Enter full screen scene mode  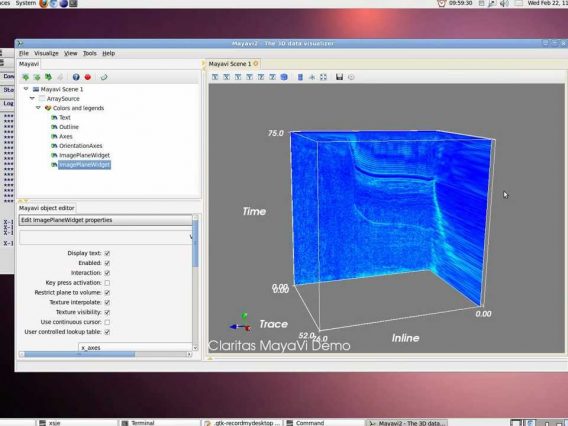(323, 77)
